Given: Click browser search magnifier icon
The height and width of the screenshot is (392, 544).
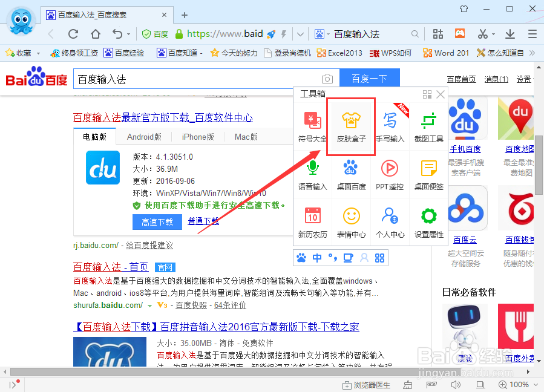Looking at the screenshot, I should [x=415, y=34].
